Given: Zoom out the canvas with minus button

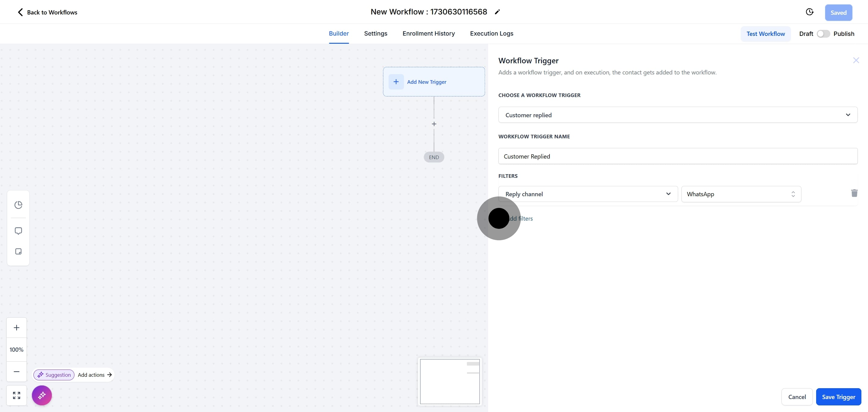Looking at the screenshot, I should click(x=17, y=371).
